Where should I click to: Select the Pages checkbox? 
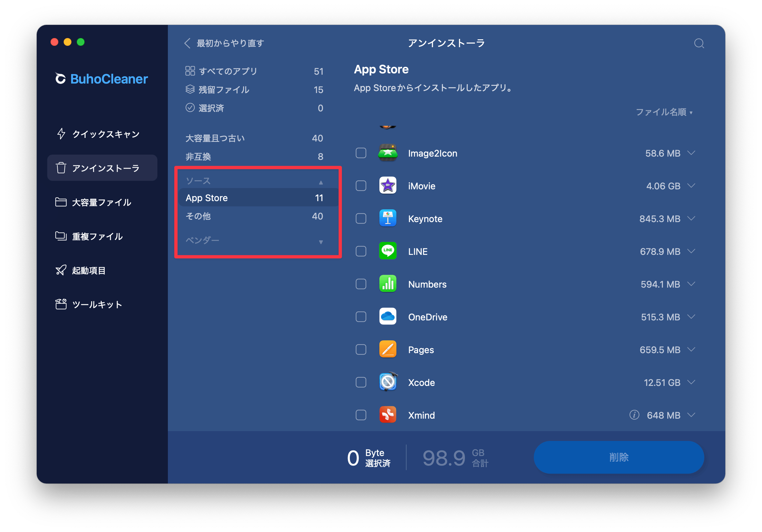(361, 349)
